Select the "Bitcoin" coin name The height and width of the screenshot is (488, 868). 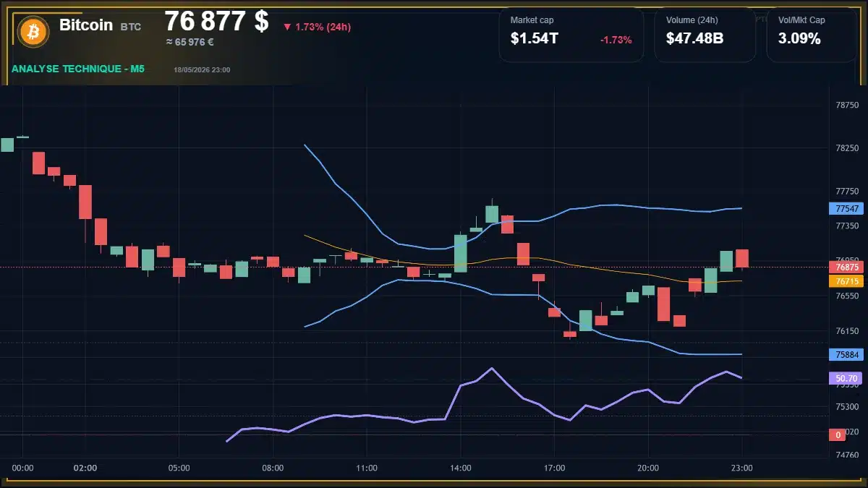(86, 25)
